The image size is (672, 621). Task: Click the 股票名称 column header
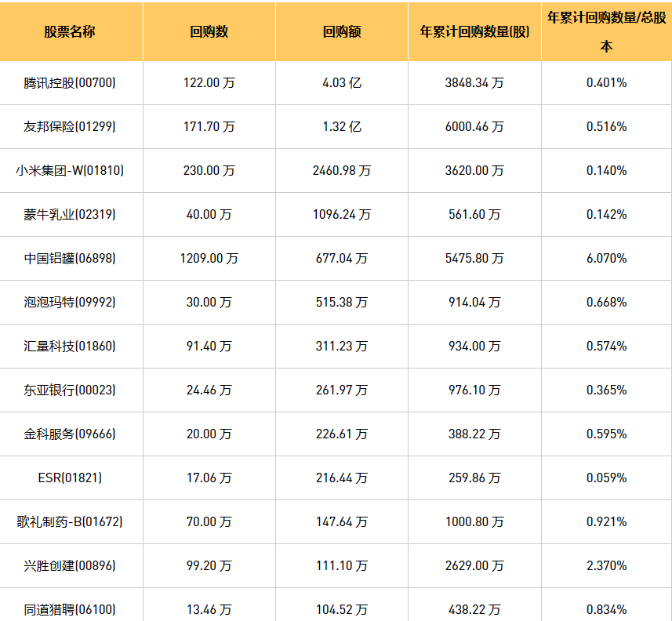pyautogui.click(x=71, y=32)
